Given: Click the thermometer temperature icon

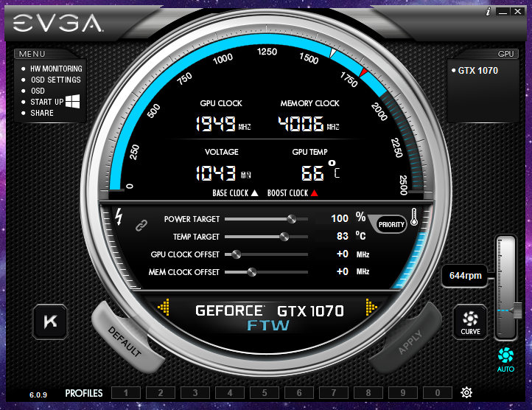Looking at the screenshot, I should point(414,217).
